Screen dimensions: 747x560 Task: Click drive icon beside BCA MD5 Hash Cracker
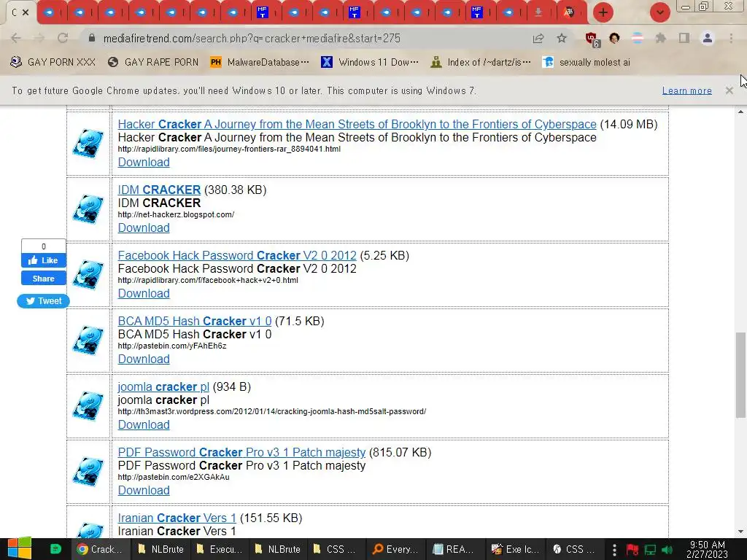(x=88, y=341)
